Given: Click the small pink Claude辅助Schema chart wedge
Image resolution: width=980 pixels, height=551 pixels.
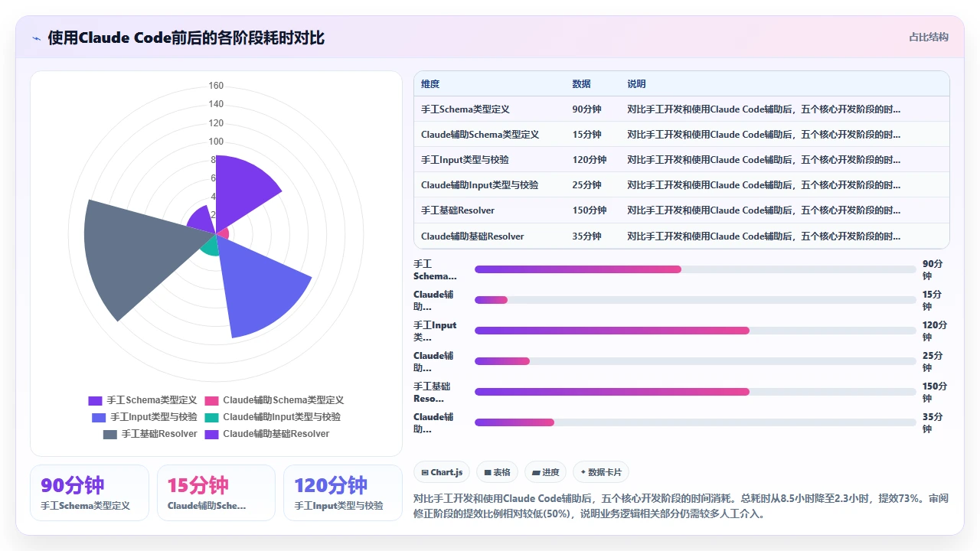Looking at the screenshot, I should tap(224, 233).
